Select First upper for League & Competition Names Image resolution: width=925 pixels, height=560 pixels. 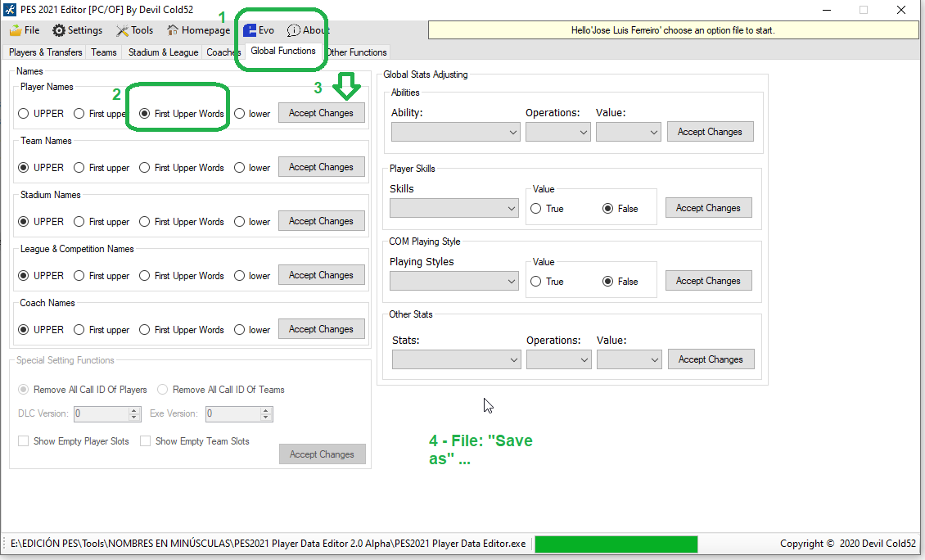pos(102,276)
